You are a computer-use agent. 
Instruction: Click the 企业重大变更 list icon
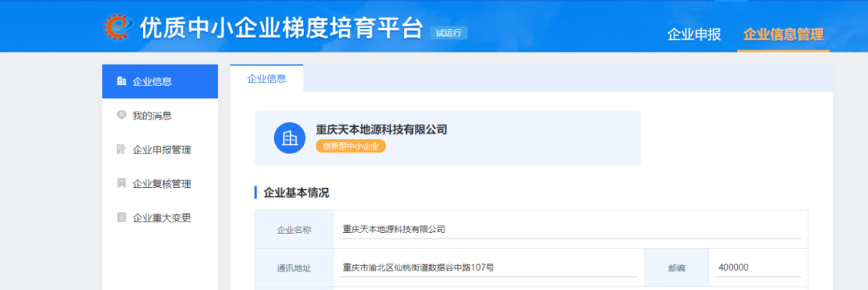click(x=122, y=218)
